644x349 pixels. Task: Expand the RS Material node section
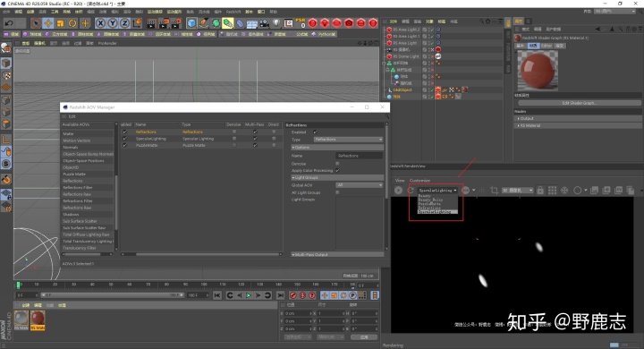click(x=577, y=126)
